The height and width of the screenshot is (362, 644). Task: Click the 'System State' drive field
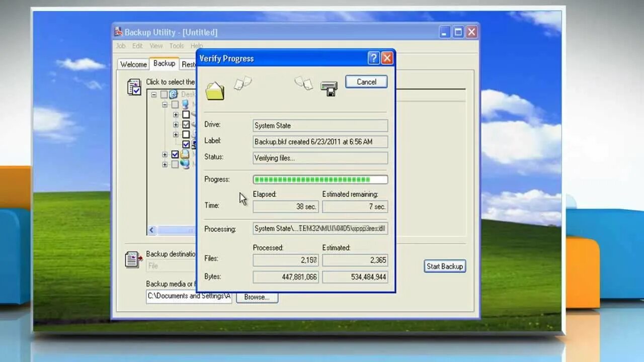pos(320,126)
